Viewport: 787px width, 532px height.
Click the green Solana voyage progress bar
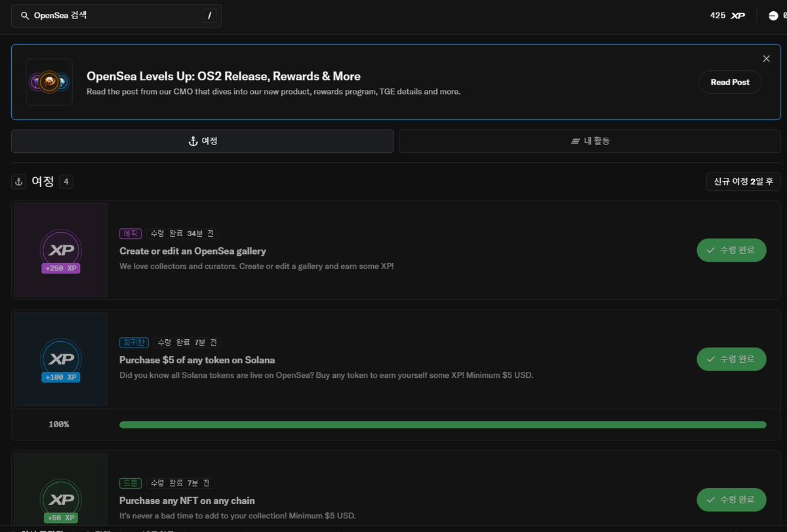(x=443, y=424)
